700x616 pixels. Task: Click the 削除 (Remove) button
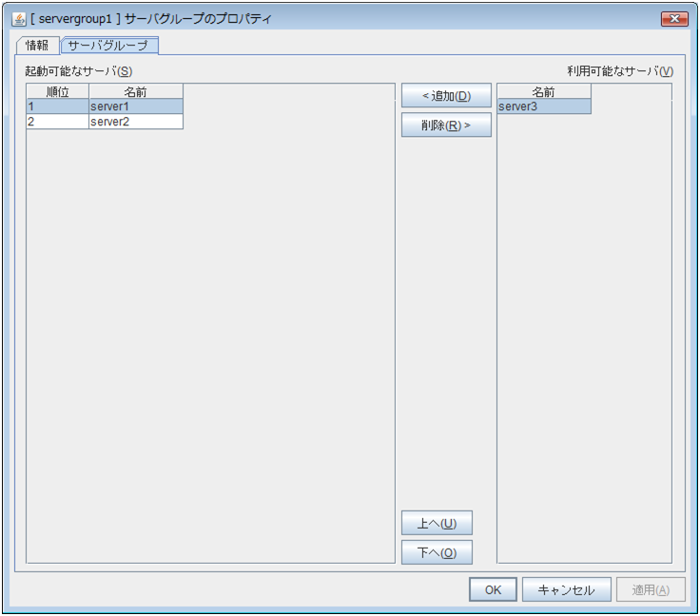tap(446, 125)
